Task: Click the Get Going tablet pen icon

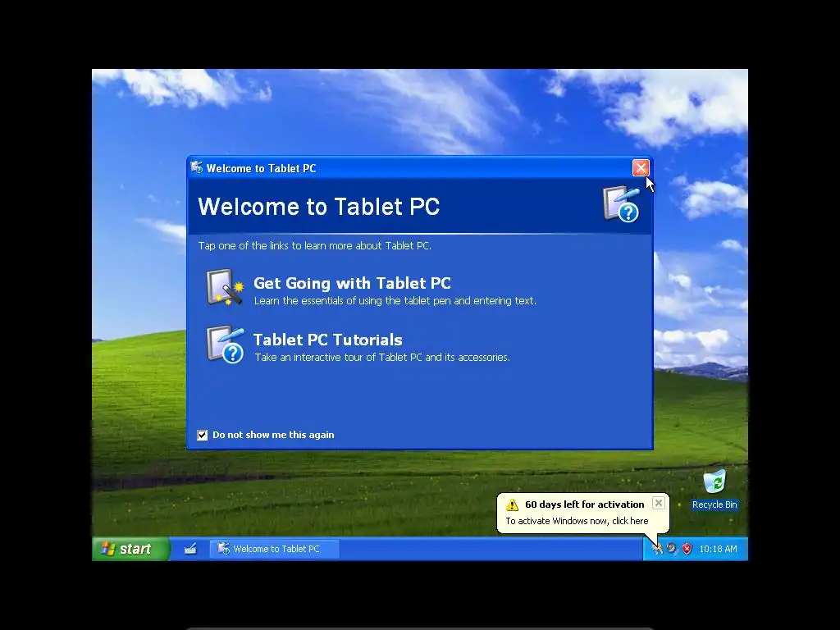Action: [225, 288]
